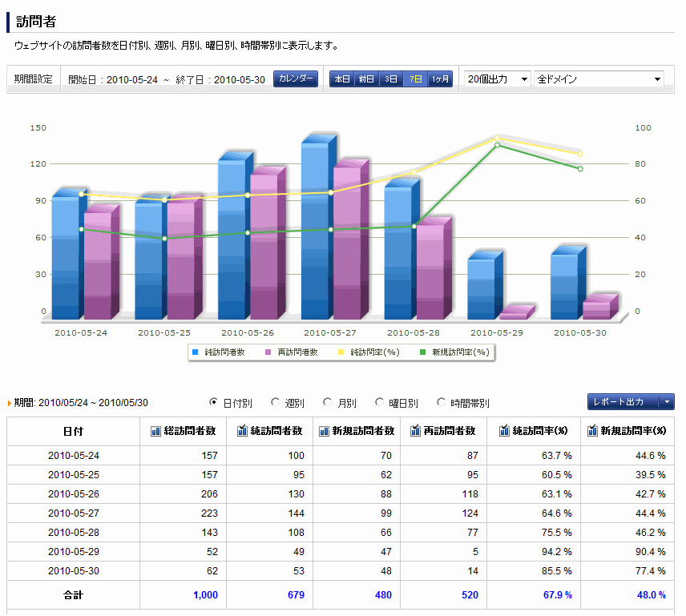This screenshot has height=616, width=686.
Task: Open the 全ドメイン domain dropdown
Action: [x=599, y=79]
